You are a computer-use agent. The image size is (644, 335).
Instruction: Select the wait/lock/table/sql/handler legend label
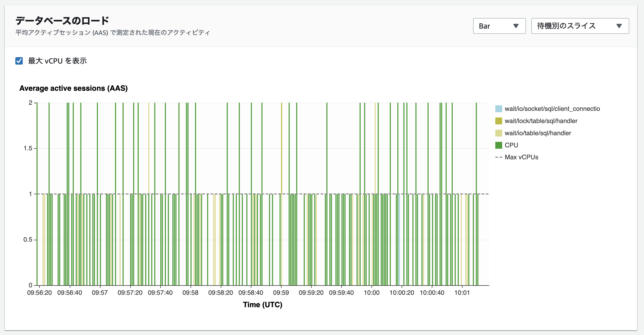[541, 121]
